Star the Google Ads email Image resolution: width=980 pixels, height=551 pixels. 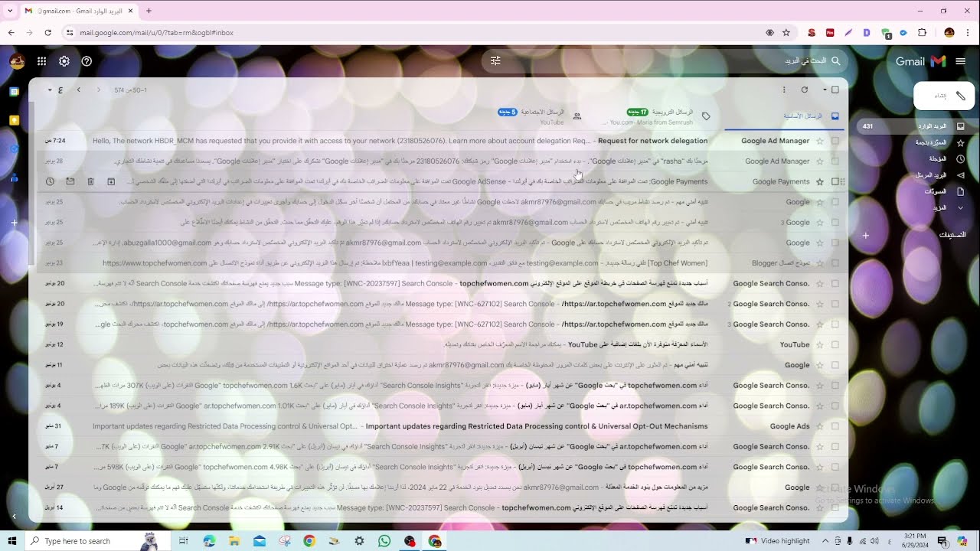coord(820,426)
